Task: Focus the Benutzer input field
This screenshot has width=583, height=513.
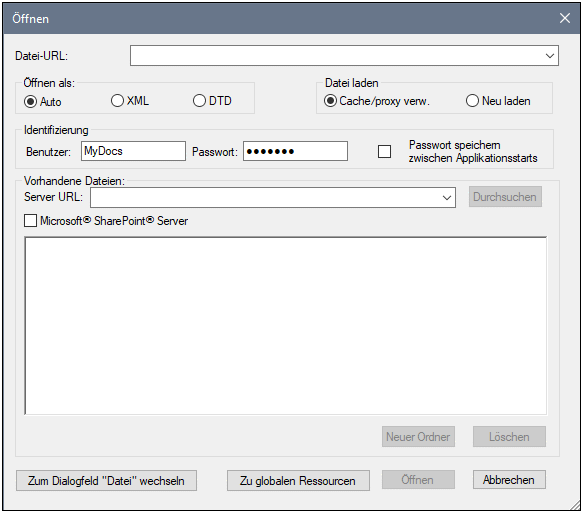Action: 133,151
